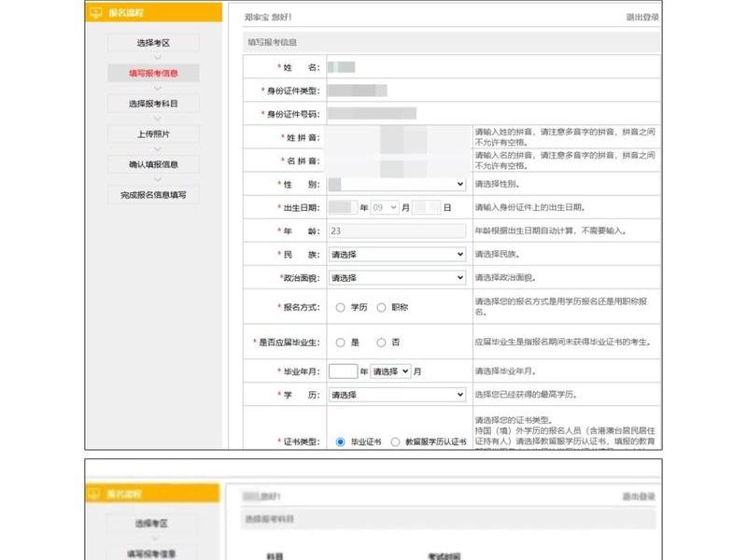Screen dimensions: 747x560
Task: Click the 填写报考信息 section header text
Action: [x=272, y=42]
